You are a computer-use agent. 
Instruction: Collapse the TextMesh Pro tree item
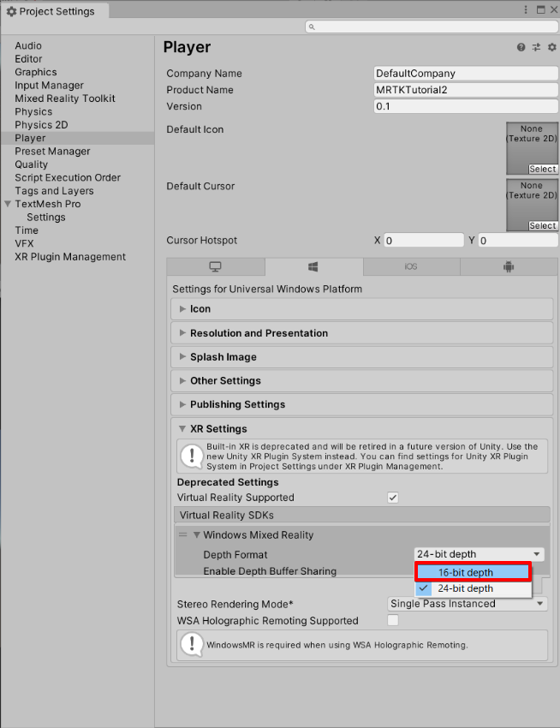click(8, 204)
